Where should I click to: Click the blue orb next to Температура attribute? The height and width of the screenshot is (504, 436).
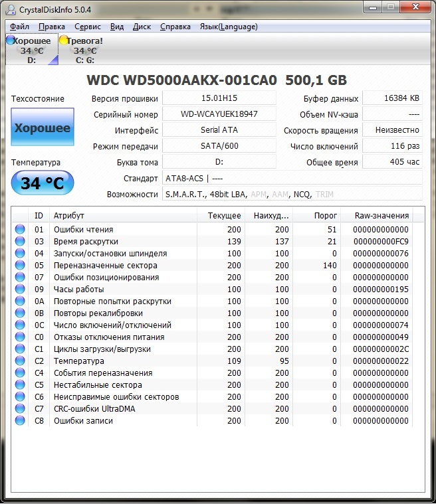20,361
